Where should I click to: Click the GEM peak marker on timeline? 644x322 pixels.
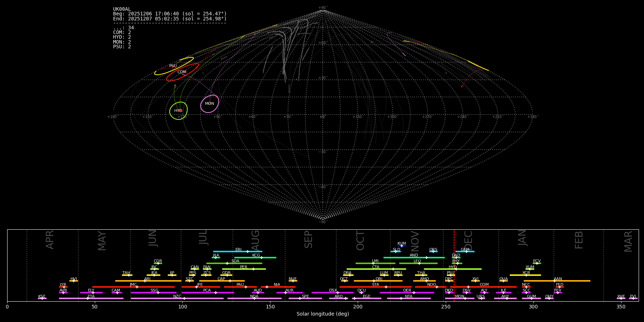(466, 252)
